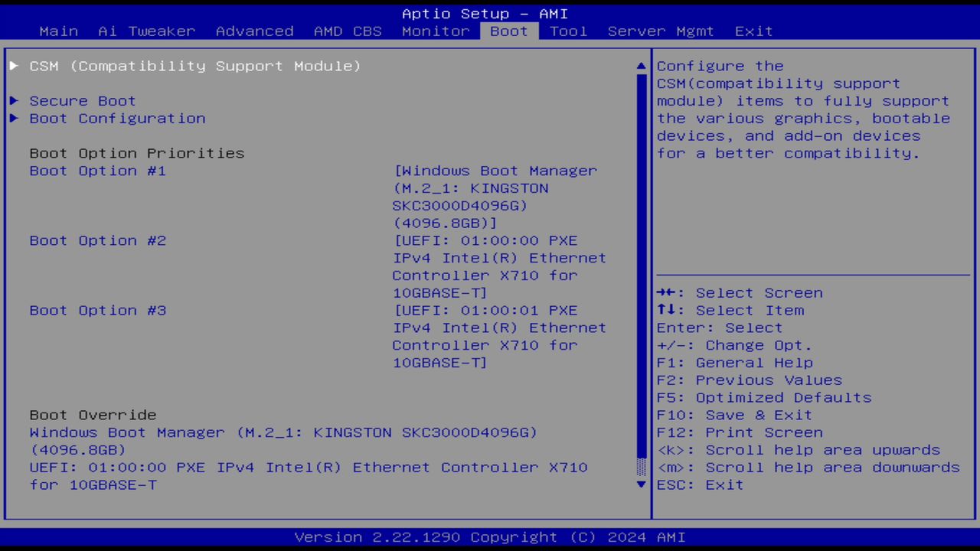Click the F10: Save & Exit hint
980x551 pixels.
pos(734,415)
